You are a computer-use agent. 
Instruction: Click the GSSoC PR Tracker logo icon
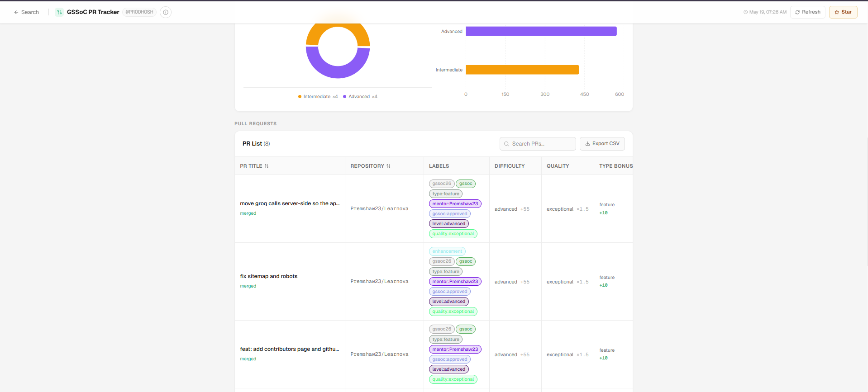tap(59, 12)
